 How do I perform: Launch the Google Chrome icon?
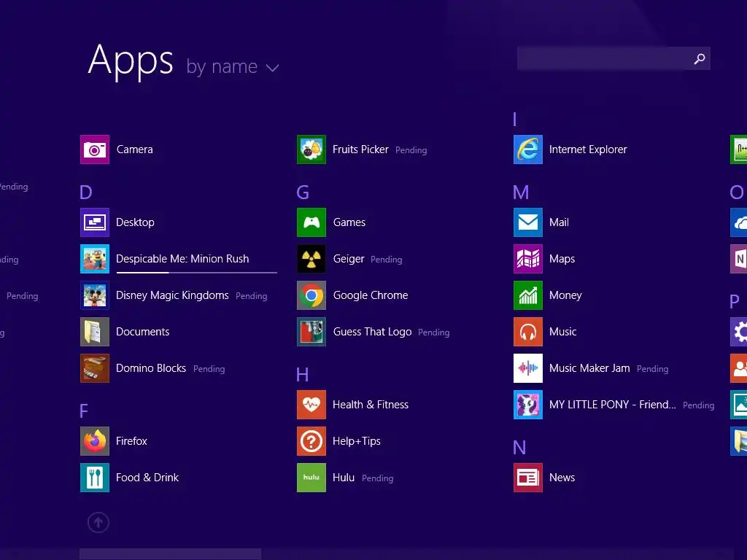pos(311,295)
